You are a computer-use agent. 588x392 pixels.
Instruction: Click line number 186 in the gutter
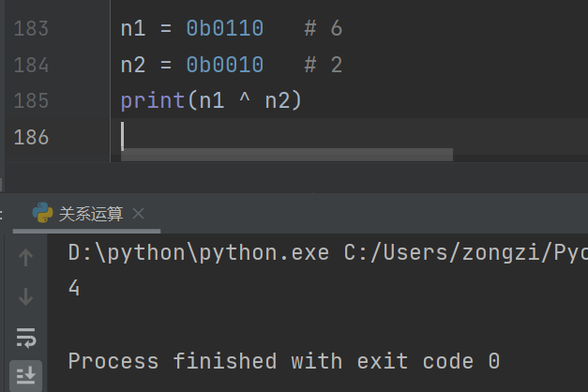[x=31, y=137]
